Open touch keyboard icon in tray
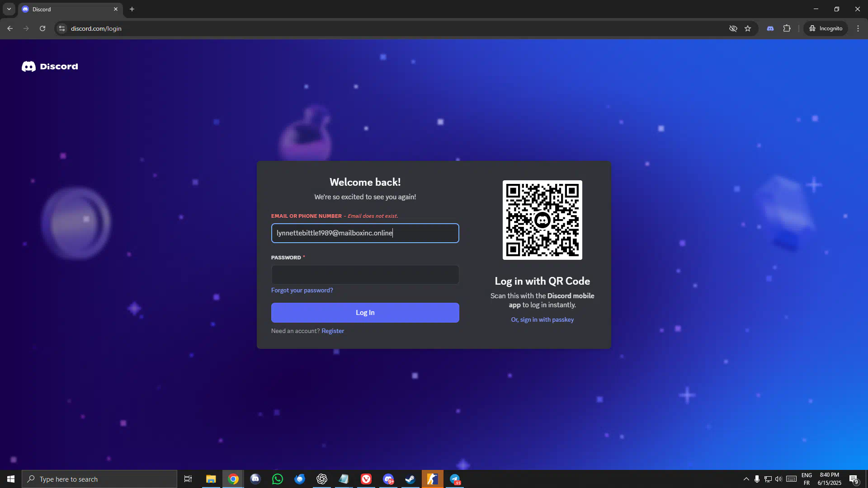The height and width of the screenshot is (488, 868). coord(791,479)
